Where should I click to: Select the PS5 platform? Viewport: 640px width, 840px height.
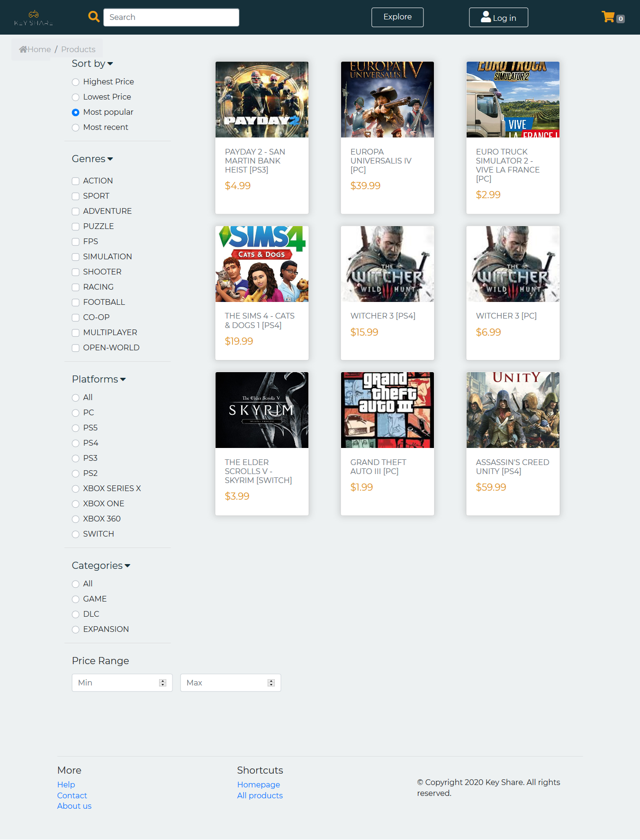[x=76, y=428]
